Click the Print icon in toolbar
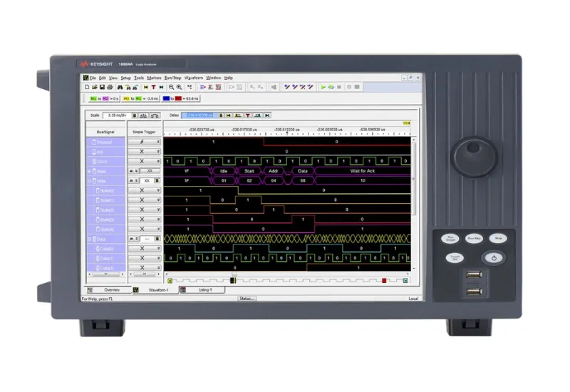 tap(110, 87)
